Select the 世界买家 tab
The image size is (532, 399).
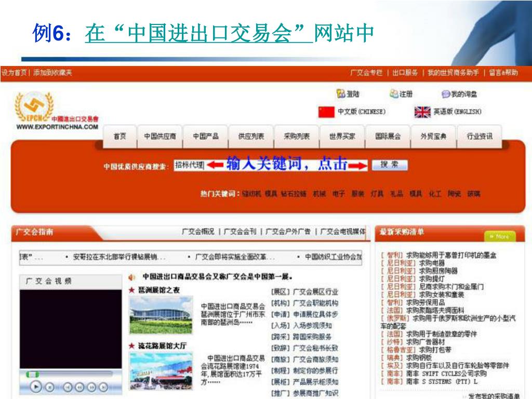click(342, 137)
